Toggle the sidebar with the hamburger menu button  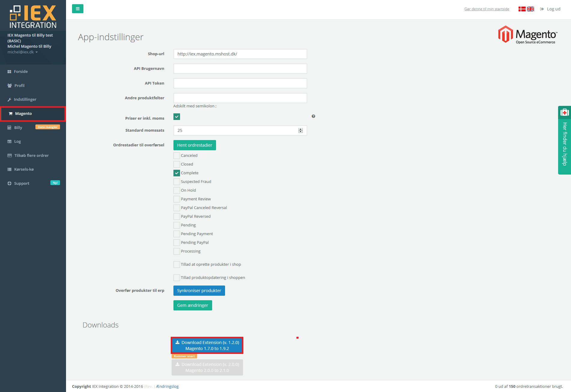[x=78, y=9]
